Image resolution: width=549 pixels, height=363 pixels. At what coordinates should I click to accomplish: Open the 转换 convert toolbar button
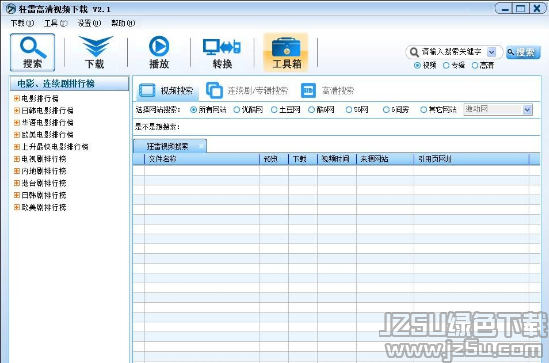point(222,53)
